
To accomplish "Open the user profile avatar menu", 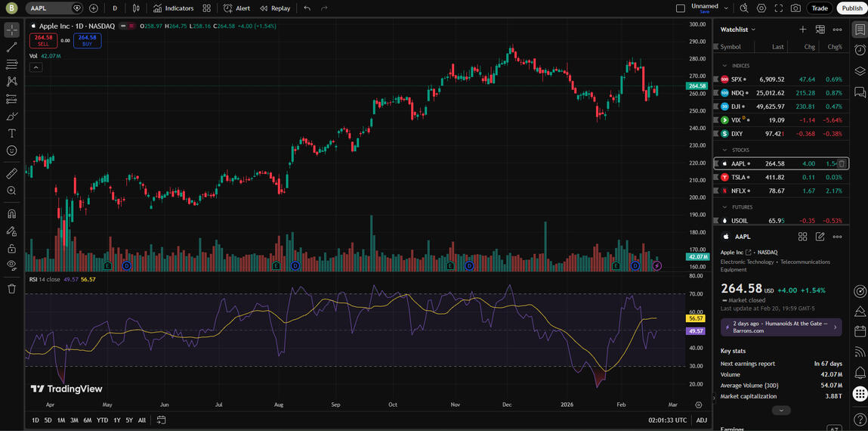I will click(x=11, y=8).
